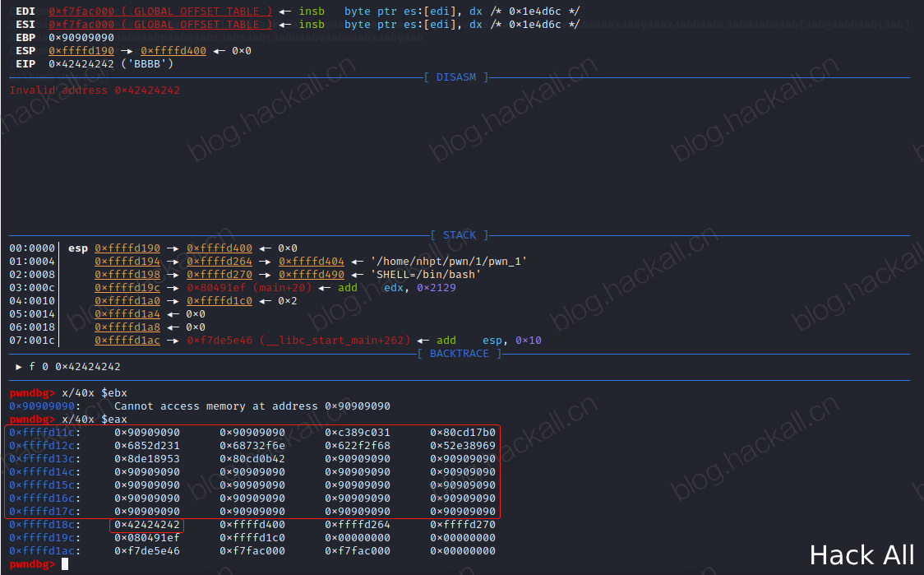Image resolution: width=924 pixels, height=575 pixels.
Task: Select the dump value 0x80cd17b0
Action: (x=463, y=433)
